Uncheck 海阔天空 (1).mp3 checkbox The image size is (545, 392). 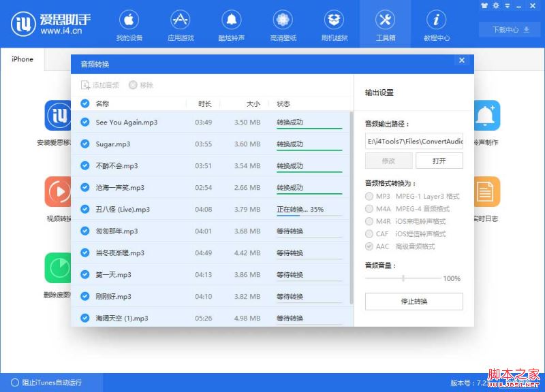[x=85, y=318]
